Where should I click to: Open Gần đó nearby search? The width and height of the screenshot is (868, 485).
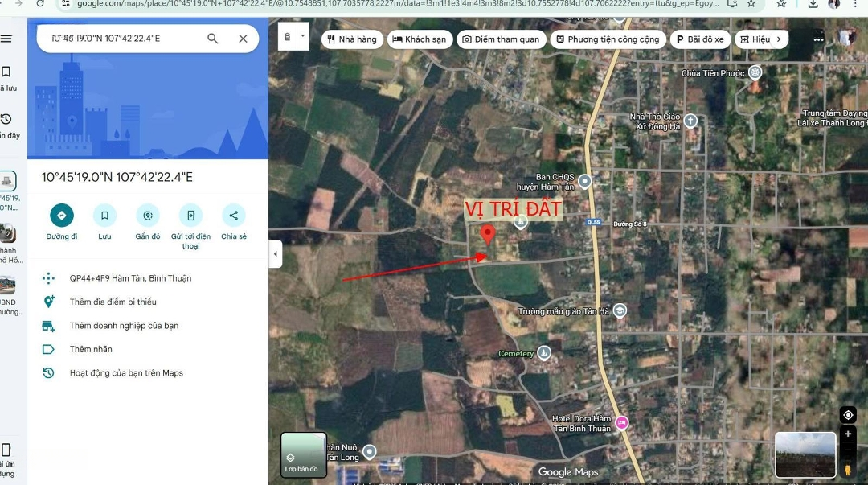[147, 216]
